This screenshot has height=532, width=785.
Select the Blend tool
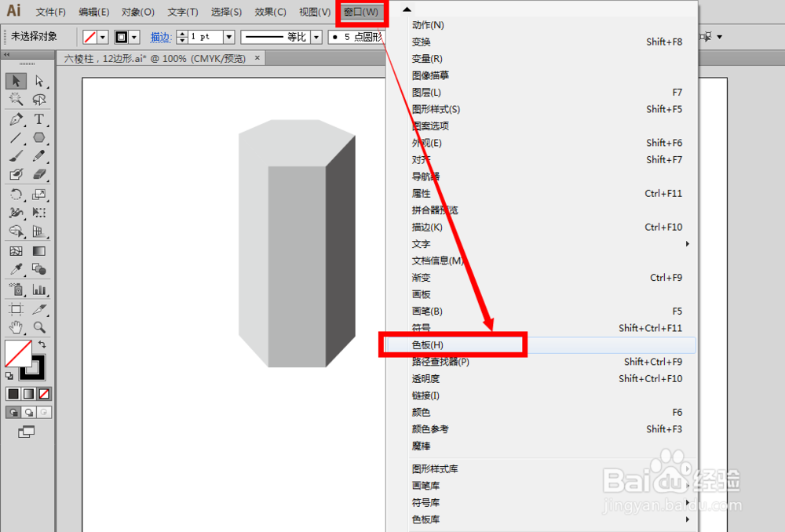coord(39,269)
